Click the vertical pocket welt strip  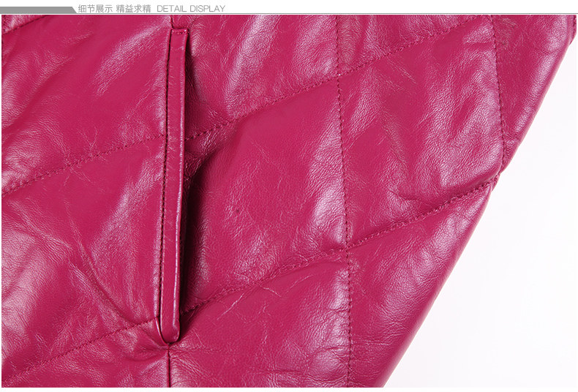(174, 183)
